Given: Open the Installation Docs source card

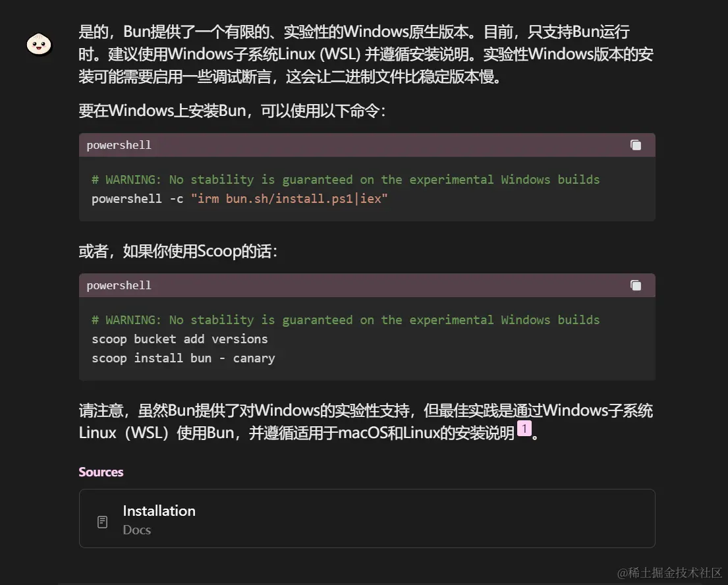Looking at the screenshot, I should pyautogui.click(x=367, y=518).
